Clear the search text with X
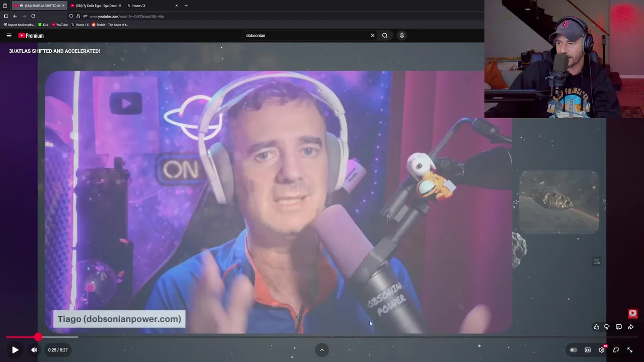 pos(373,36)
